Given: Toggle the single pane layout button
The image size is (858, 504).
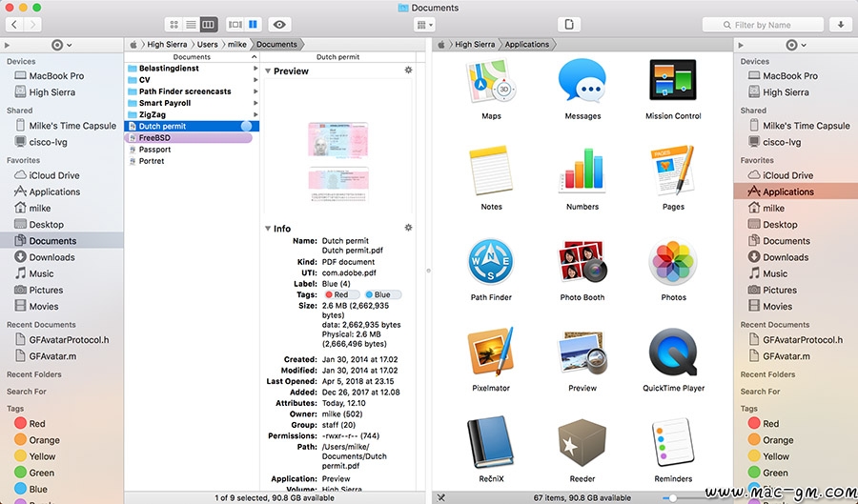Looking at the screenshot, I should tap(235, 25).
